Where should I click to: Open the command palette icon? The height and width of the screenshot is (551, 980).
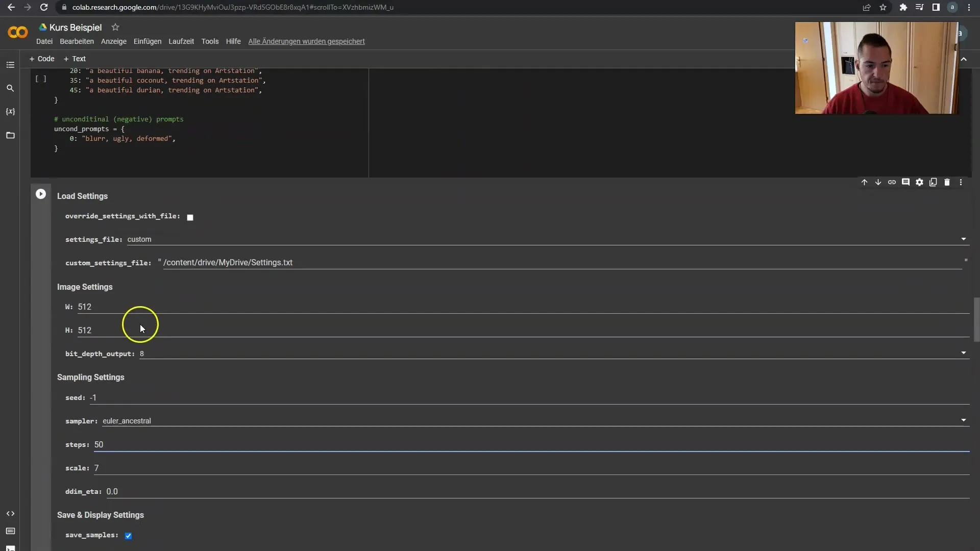pyautogui.click(x=10, y=531)
